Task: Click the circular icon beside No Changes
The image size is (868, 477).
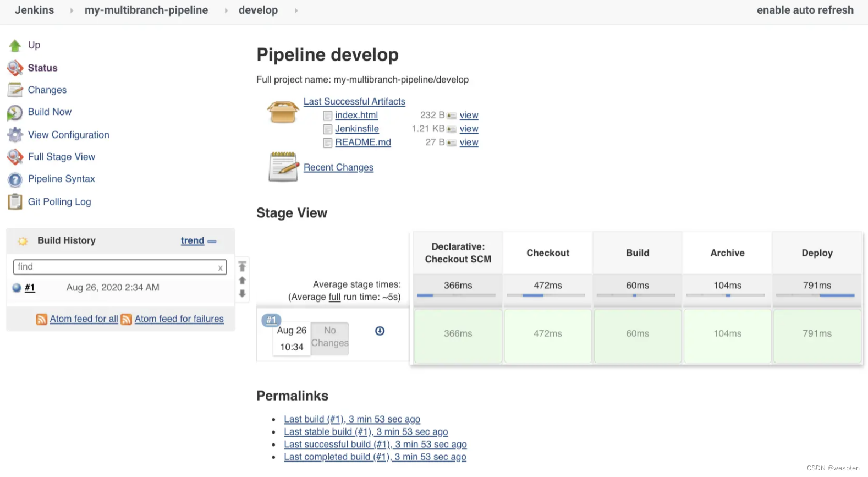Action: point(380,331)
